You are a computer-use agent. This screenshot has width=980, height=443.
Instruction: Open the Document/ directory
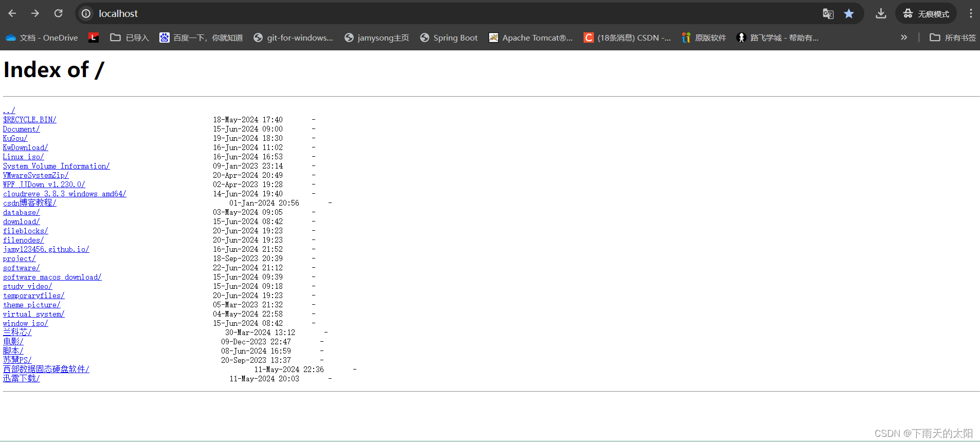22,129
